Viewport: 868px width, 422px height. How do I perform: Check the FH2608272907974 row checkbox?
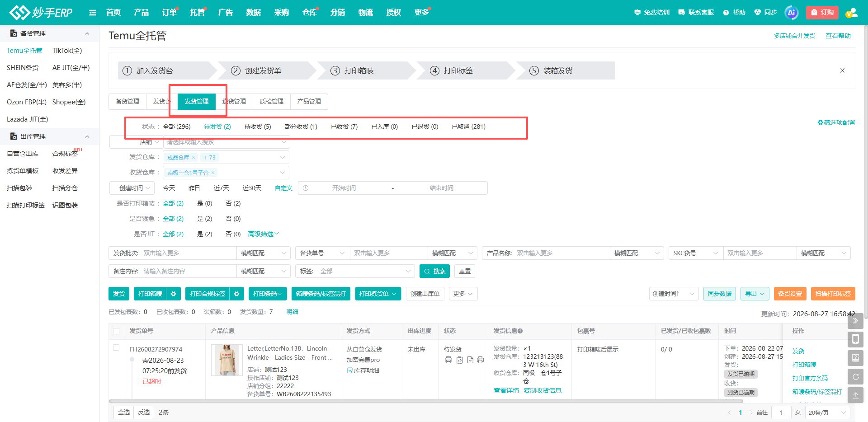[116, 347]
